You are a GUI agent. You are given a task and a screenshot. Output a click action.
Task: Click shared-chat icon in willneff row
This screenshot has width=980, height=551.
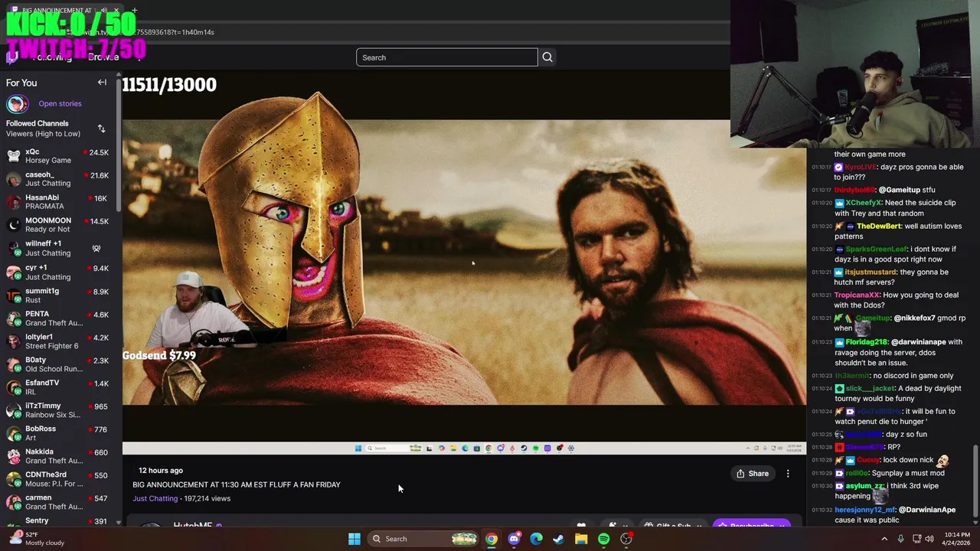point(96,249)
